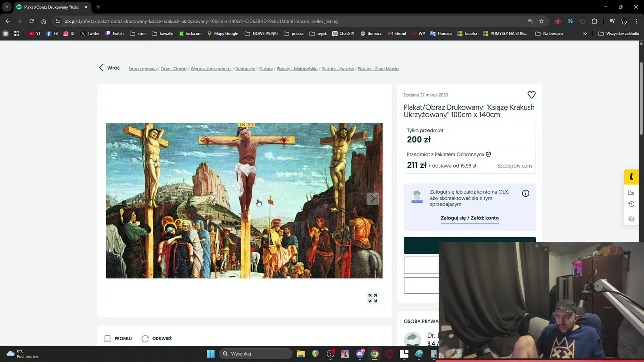This screenshot has height=362, width=644.
Task: Open the Windows Start menu
Action: (x=211, y=354)
